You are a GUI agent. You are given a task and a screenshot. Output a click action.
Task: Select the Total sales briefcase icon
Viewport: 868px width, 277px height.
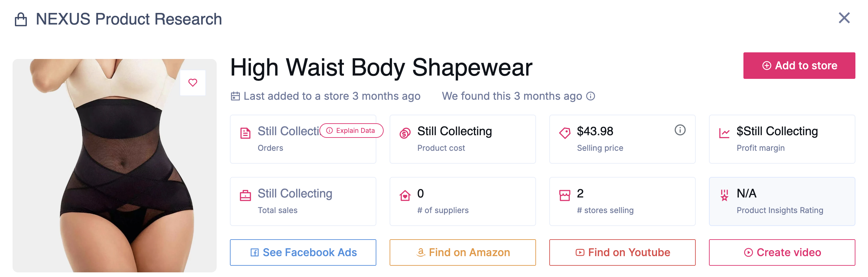[x=246, y=195]
